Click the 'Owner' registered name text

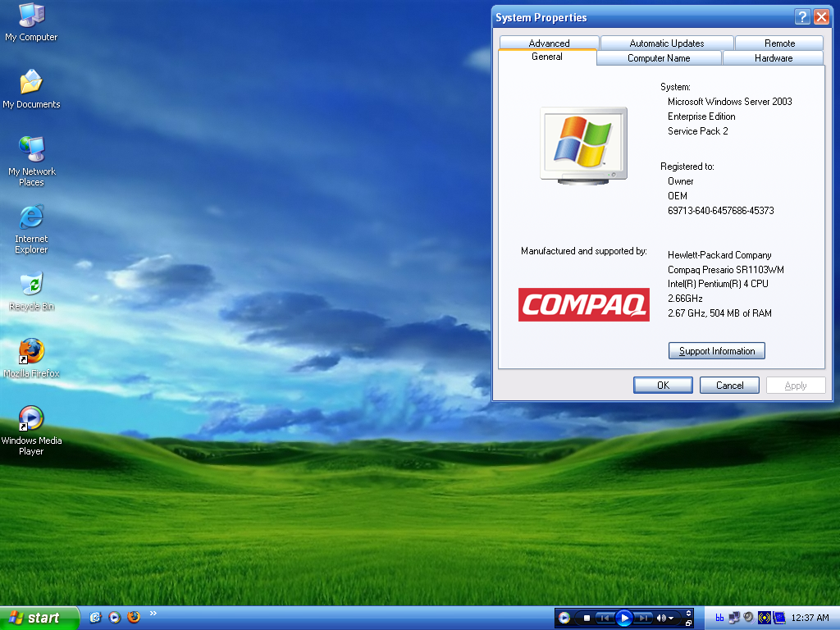point(680,181)
